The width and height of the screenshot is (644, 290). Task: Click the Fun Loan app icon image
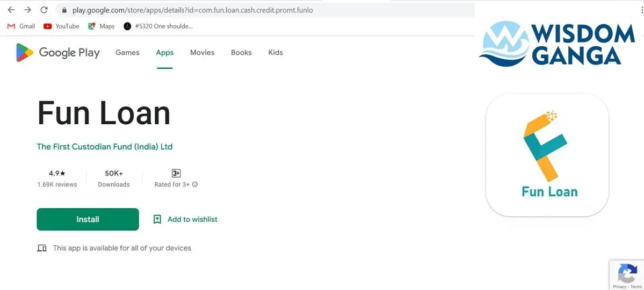(547, 154)
